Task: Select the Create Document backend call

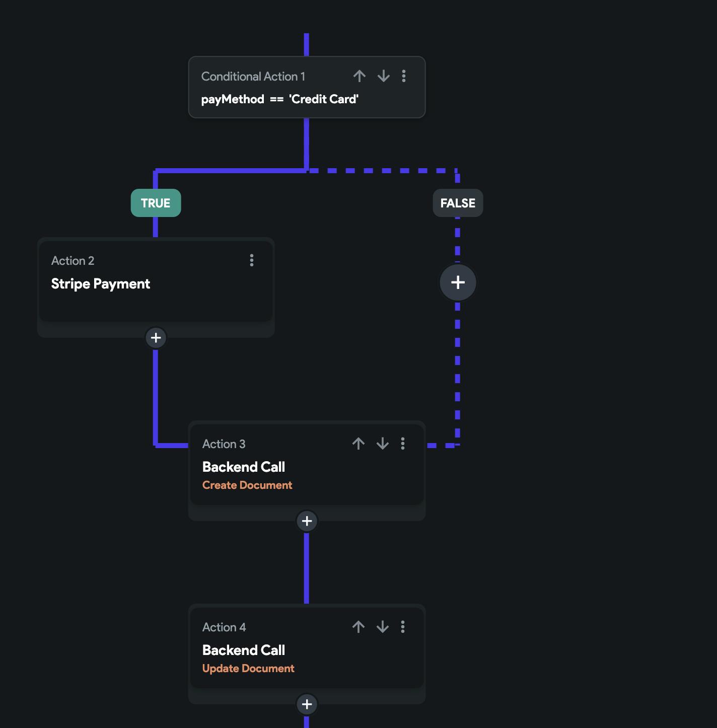Action: point(247,485)
